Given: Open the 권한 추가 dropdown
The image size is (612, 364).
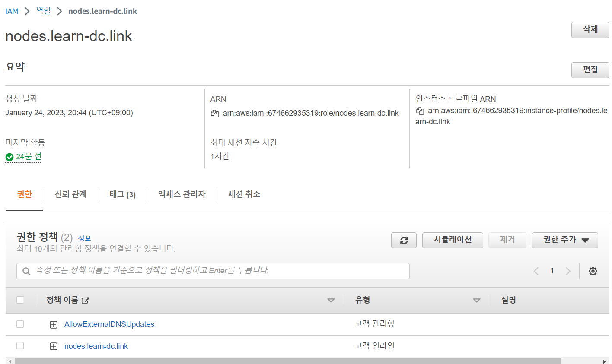Looking at the screenshot, I should (x=565, y=240).
